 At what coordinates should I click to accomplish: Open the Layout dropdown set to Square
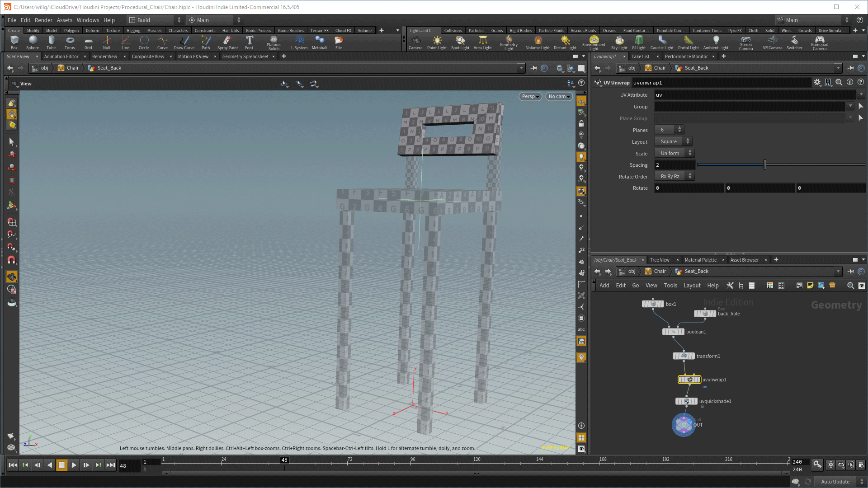click(673, 141)
